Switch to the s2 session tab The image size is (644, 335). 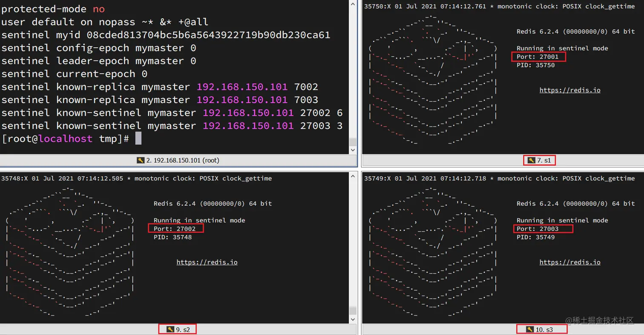click(x=178, y=329)
